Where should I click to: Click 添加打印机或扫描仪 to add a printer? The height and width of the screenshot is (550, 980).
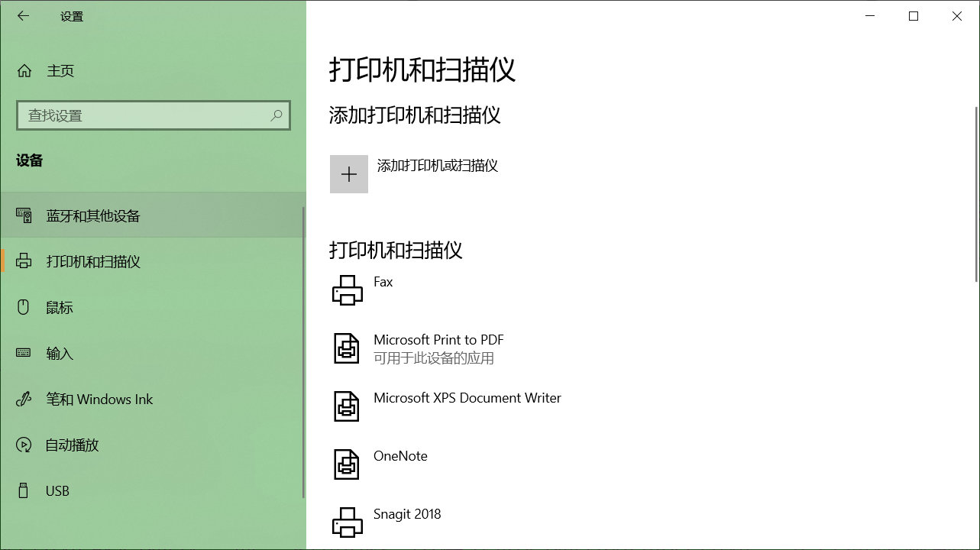click(x=435, y=165)
